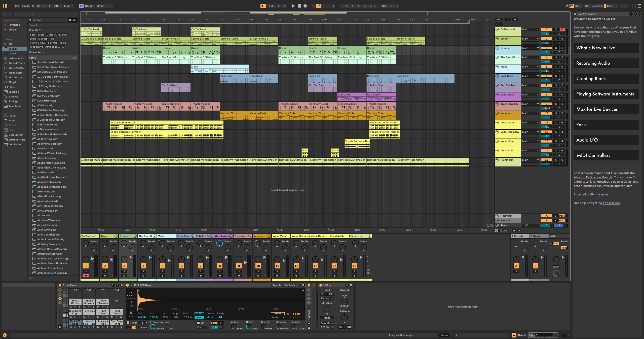Viewport: 644px width, 339px height.
Task: Enable the metronome in control bar
Action: pyautogui.click(x=56, y=6)
